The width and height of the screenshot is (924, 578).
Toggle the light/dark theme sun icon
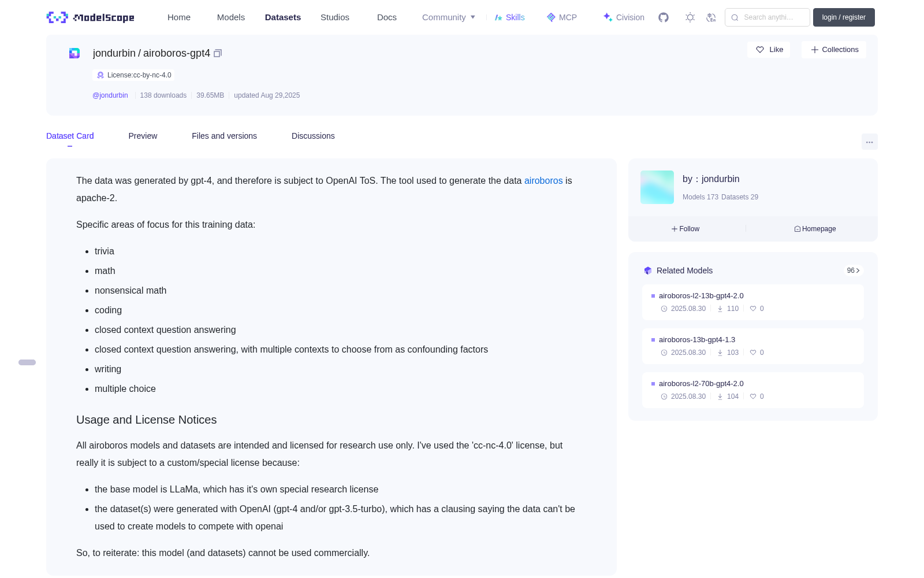click(x=690, y=17)
